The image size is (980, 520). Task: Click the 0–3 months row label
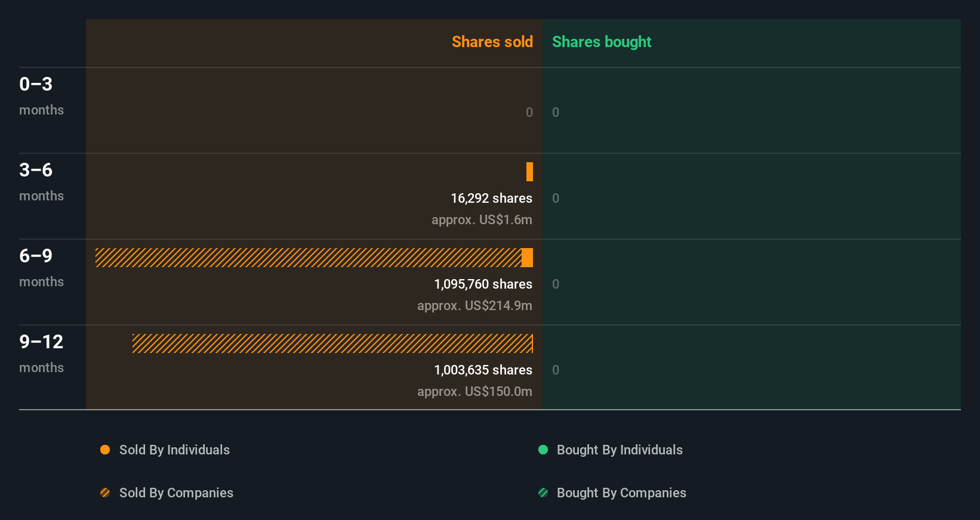(x=41, y=96)
